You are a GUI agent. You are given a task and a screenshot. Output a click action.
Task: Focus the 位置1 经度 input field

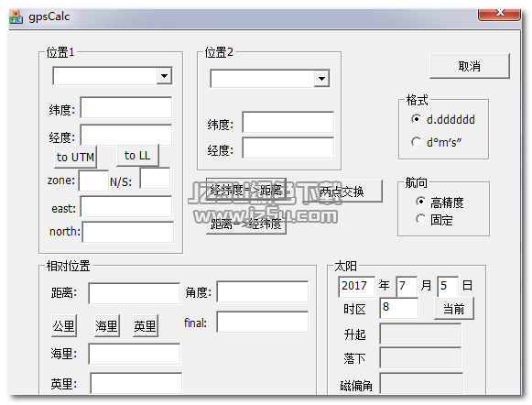point(125,135)
